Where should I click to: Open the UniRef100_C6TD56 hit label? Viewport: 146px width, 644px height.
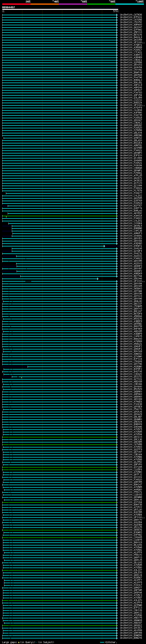(x=131, y=20)
